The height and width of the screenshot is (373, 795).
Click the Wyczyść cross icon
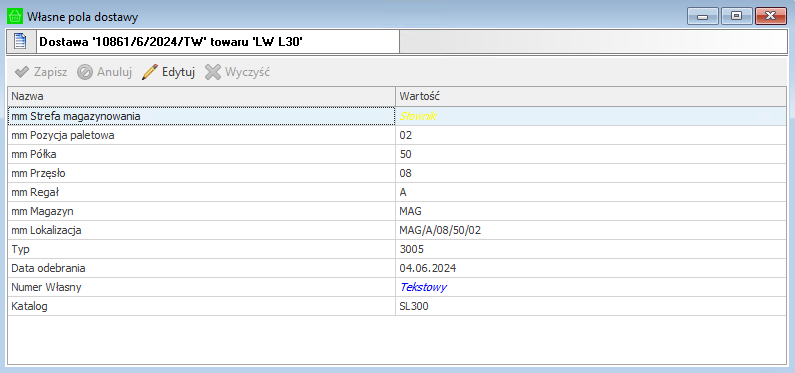pyautogui.click(x=213, y=72)
